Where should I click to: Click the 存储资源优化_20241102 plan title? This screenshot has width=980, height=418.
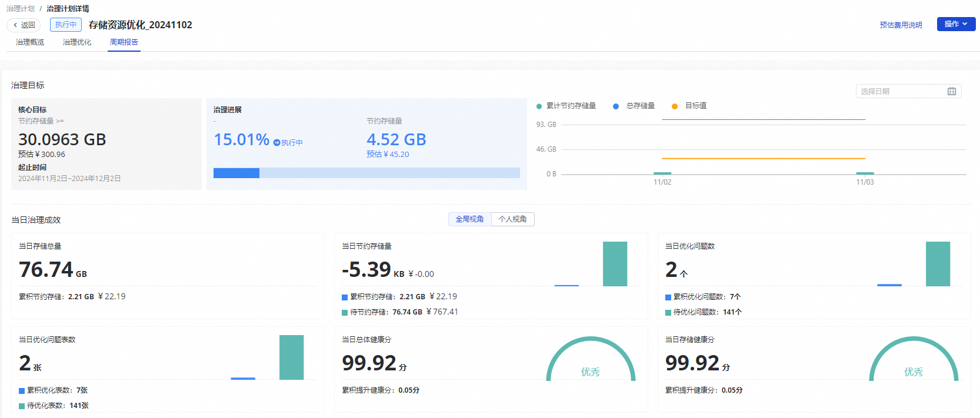click(x=141, y=25)
